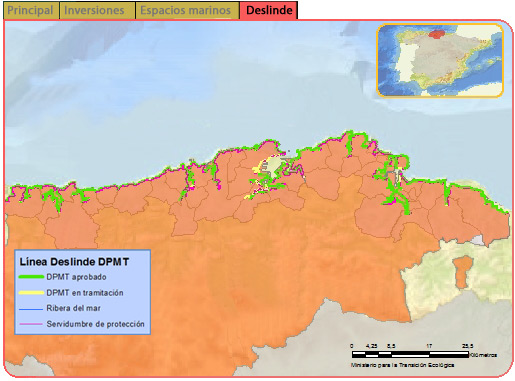Click the active Deslinde tab

(269, 10)
